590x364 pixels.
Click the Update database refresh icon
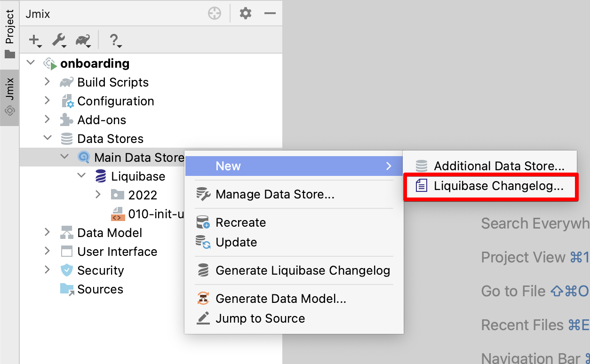point(203,242)
